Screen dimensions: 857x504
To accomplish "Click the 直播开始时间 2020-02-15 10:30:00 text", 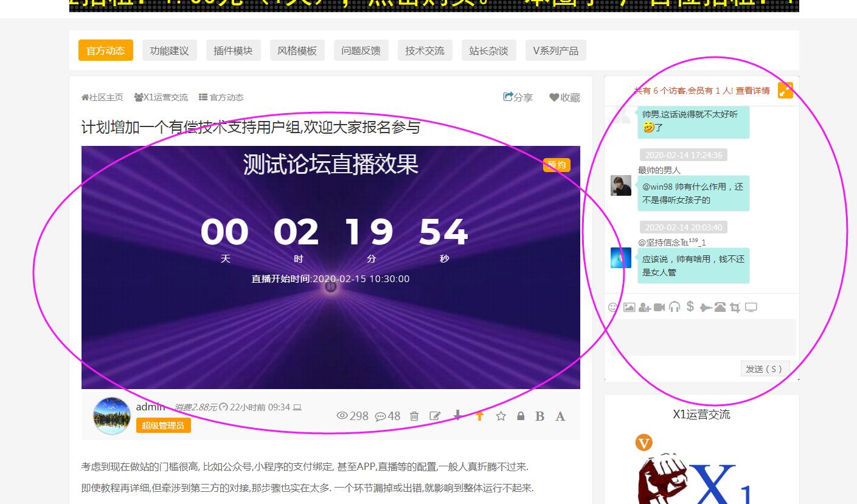I will [x=330, y=279].
